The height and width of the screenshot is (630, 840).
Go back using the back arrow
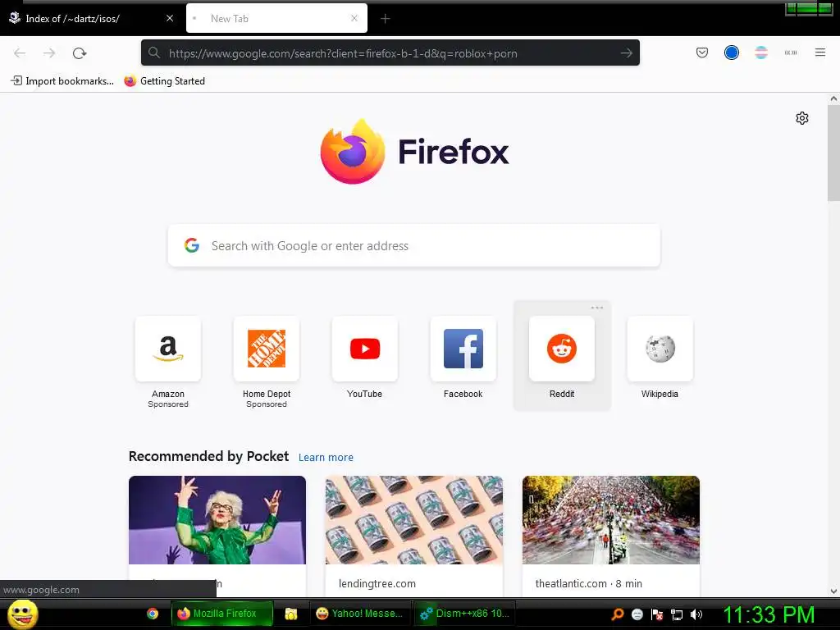20,53
